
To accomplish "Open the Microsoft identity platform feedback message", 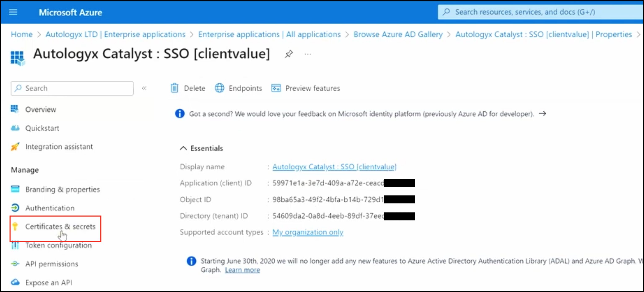I will [x=361, y=114].
